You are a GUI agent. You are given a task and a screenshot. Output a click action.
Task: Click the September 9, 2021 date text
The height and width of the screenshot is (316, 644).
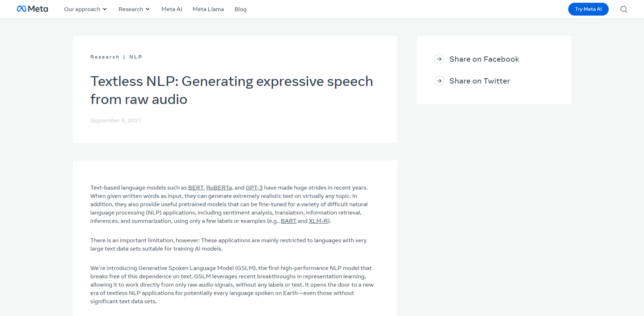[x=116, y=121]
